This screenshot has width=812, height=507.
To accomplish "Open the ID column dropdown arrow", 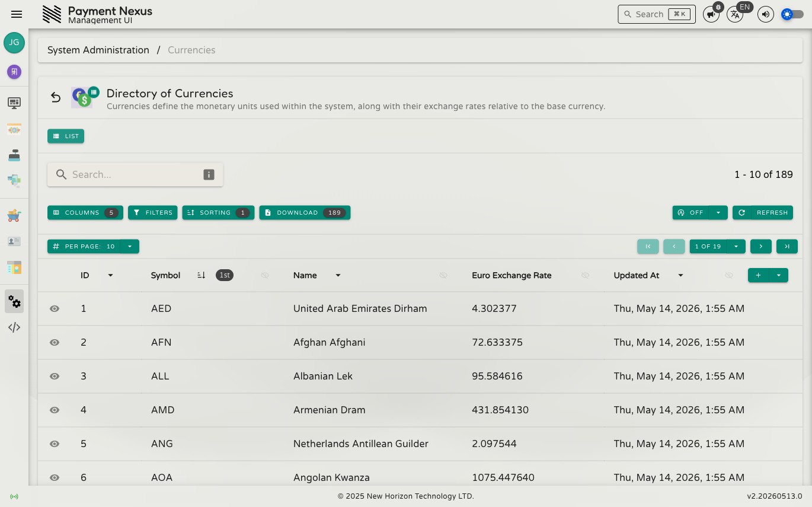I will click(x=110, y=275).
